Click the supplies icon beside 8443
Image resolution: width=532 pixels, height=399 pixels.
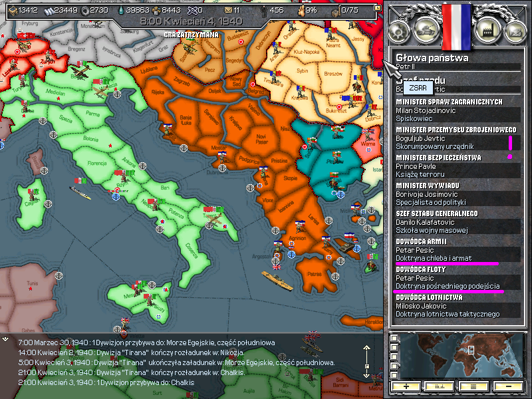click(156, 11)
